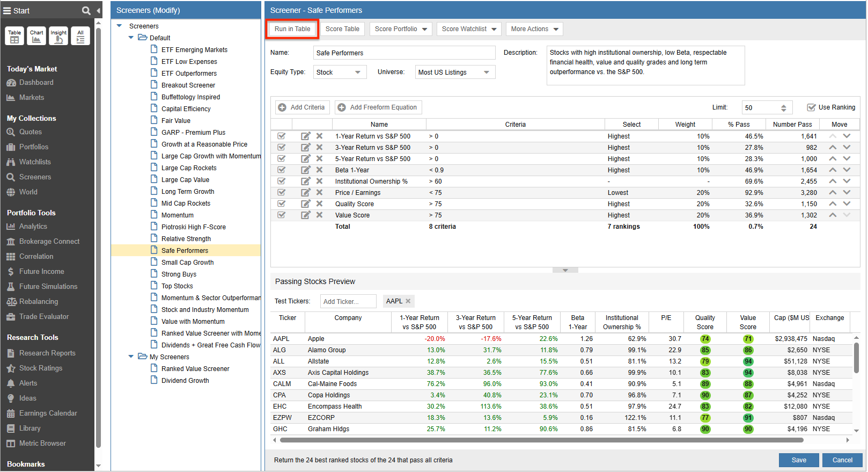Select Piotroski High F-Score screener
Screen dimensions: 868x472
193,227
